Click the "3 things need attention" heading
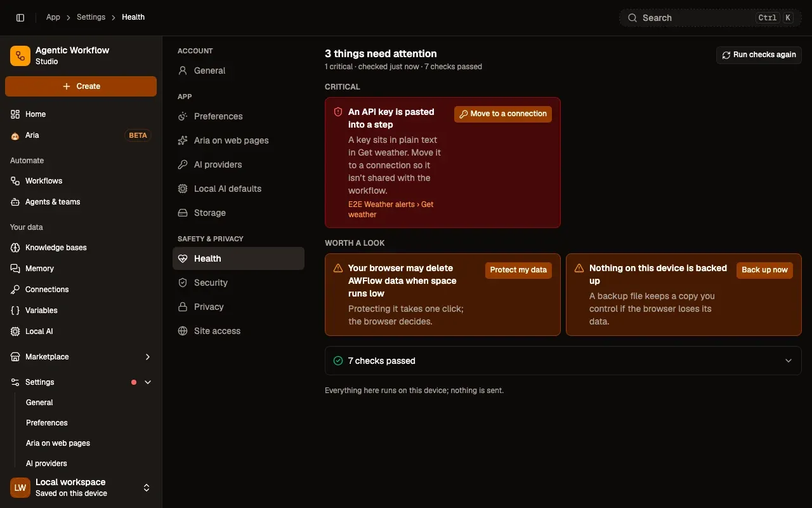This screenshot has width=812, height=508. pos(381,54)
